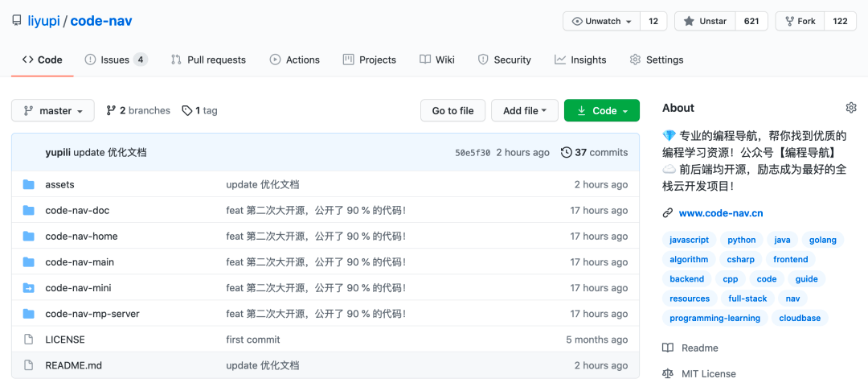Click the LICENSE file icon

click(29, 340)
